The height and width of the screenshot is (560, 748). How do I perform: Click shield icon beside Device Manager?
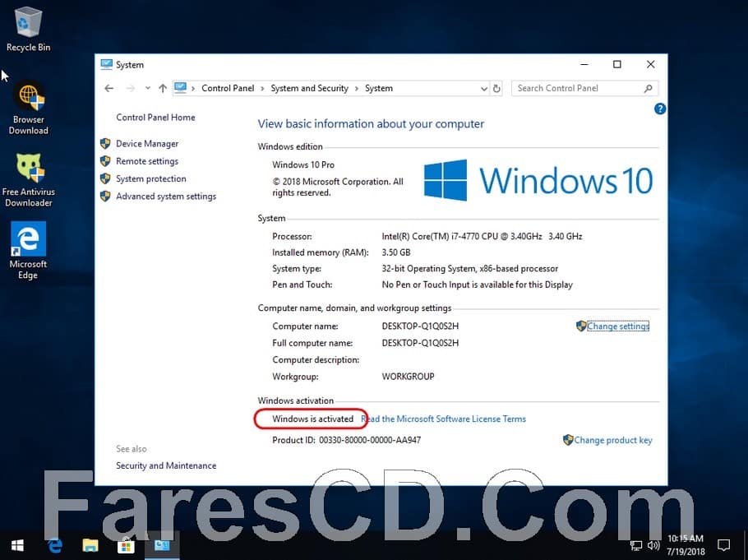click(x=105, y=144)
